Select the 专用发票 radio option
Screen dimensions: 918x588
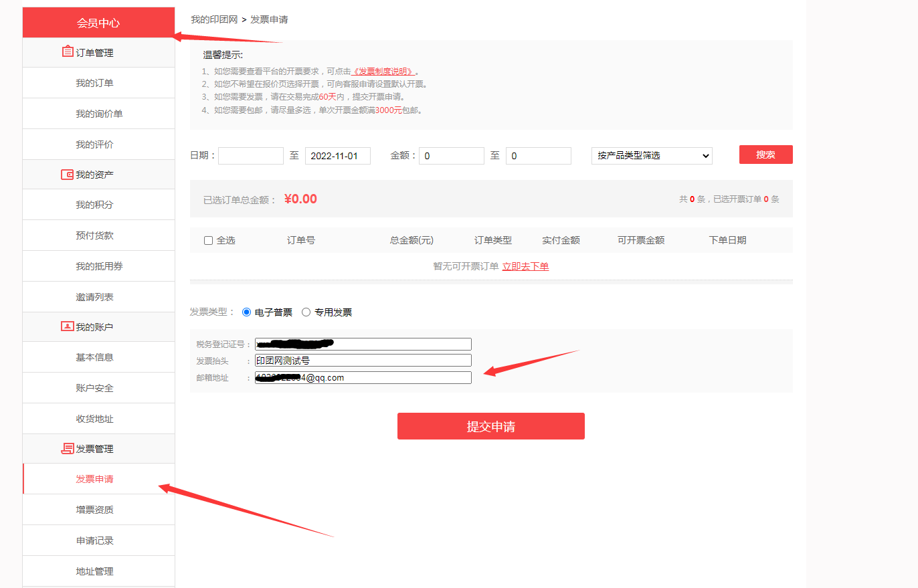tap(306, 312)
